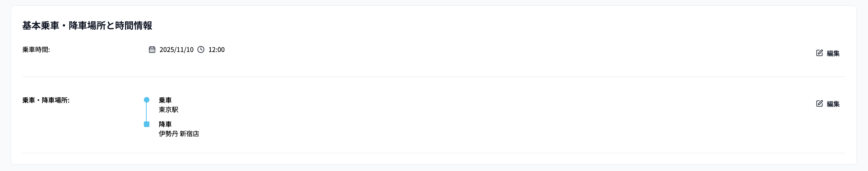Click the date value 2025/11/10
Image resolution: width=868 pixels, height=171 pixels.
point(176,50)
